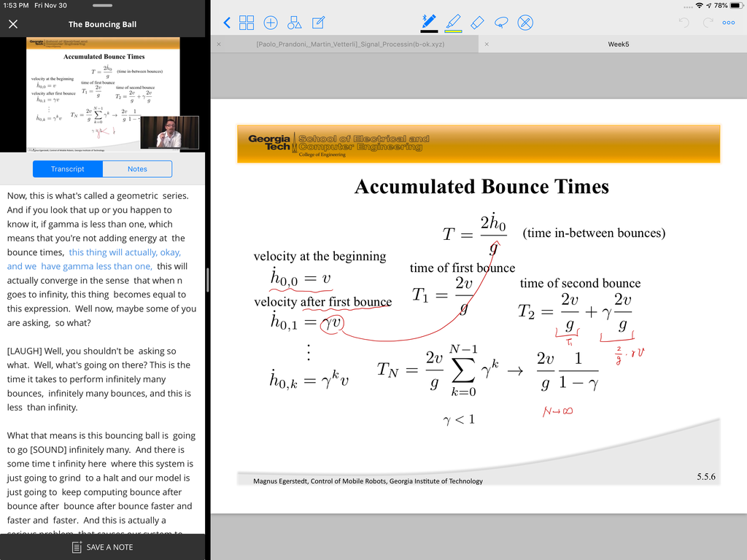Tap the top multitasking grabber pill
This screenshot has height=560, width=747.
[x=102, y=6]
